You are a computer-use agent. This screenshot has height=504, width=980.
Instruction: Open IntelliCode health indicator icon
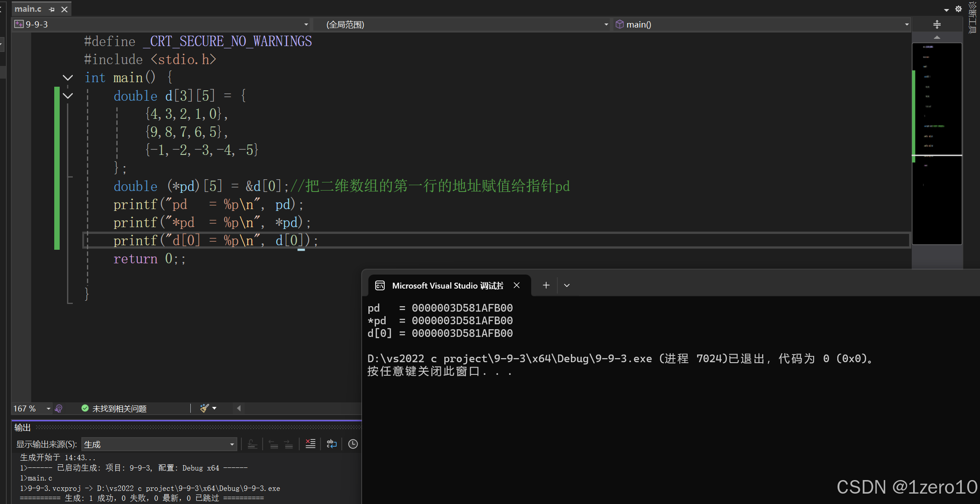[x=59, y=408]
